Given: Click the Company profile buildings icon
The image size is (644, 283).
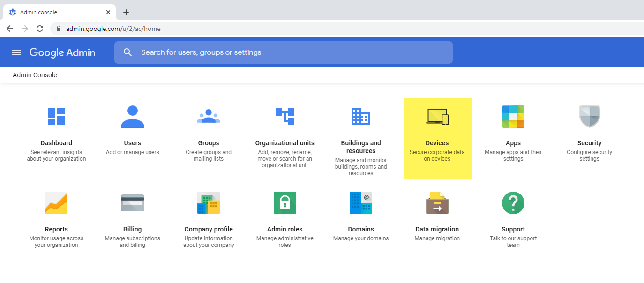Looking at the screenshot, I should tap(209, 203).
